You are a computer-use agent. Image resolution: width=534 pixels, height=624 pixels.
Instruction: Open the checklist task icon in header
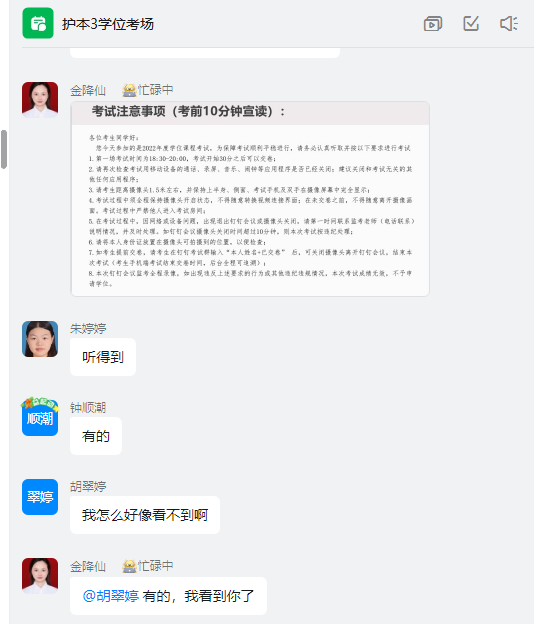tap(471, 23)
